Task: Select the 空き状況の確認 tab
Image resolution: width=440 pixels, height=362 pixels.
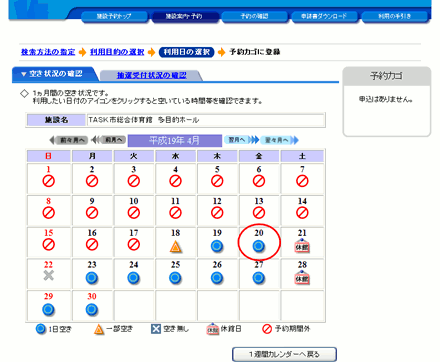Action: [x=55, y=74]
